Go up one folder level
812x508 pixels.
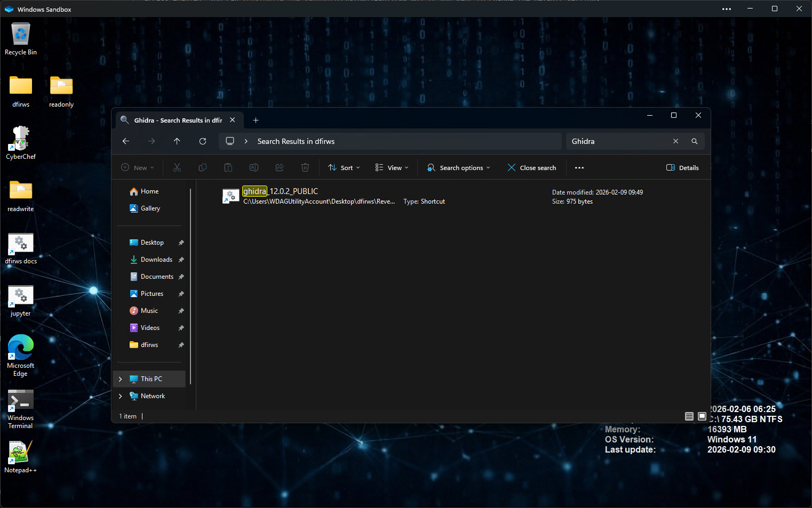pyautogui.click(x=177, y=141)
